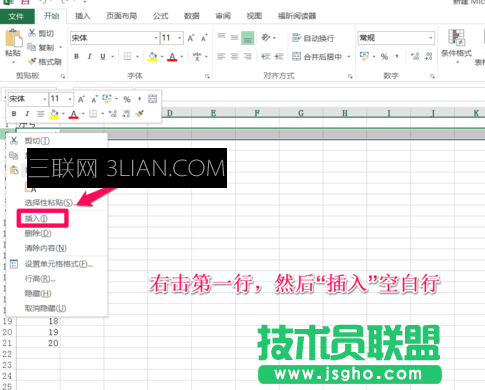485x390 pixels.
Task: Click the Paste icon in the ribbon clipboard group
Action: [13, 38]
